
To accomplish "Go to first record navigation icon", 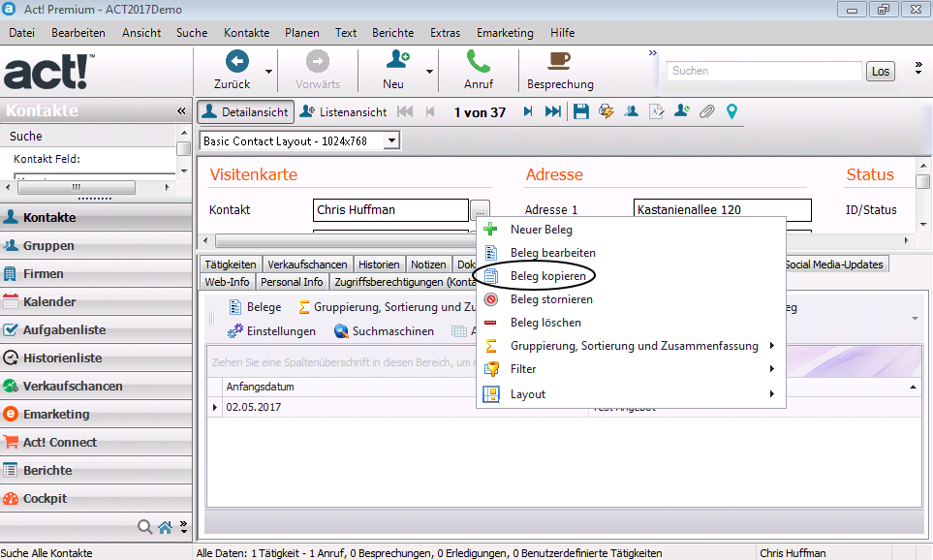I will click(405, 111).
